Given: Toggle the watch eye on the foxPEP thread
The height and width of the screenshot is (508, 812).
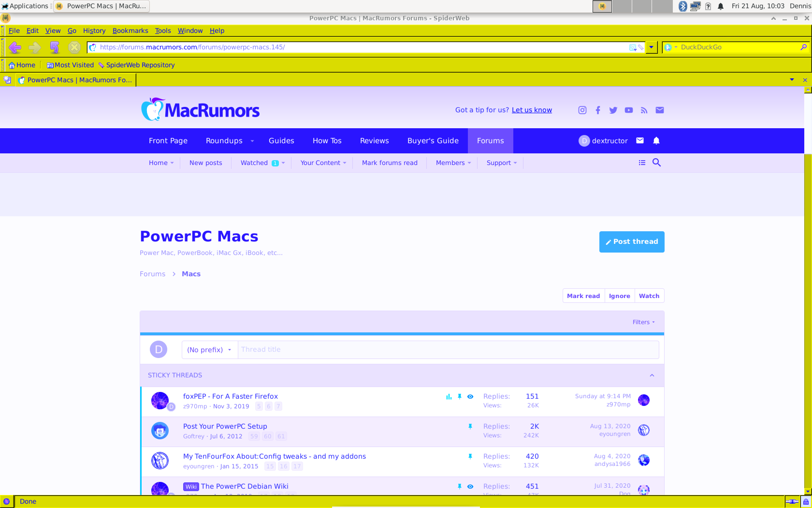Looking at the screenshot, I should 470,396.
